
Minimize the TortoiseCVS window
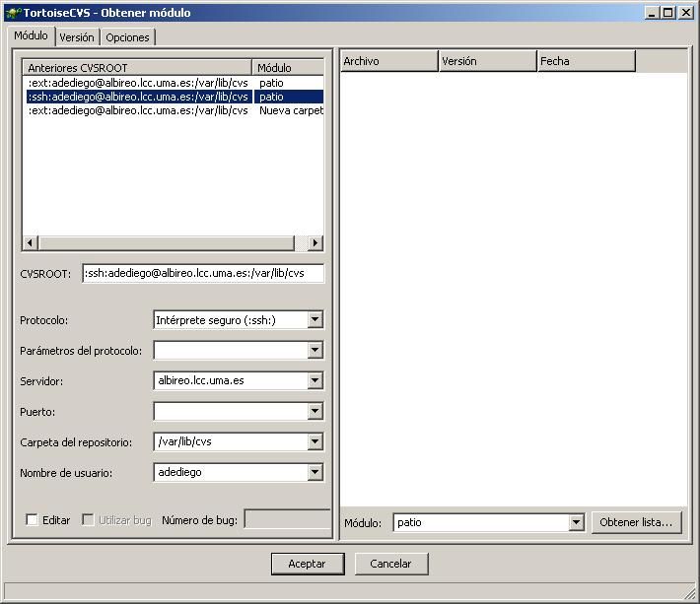click(x=653, y=13)
